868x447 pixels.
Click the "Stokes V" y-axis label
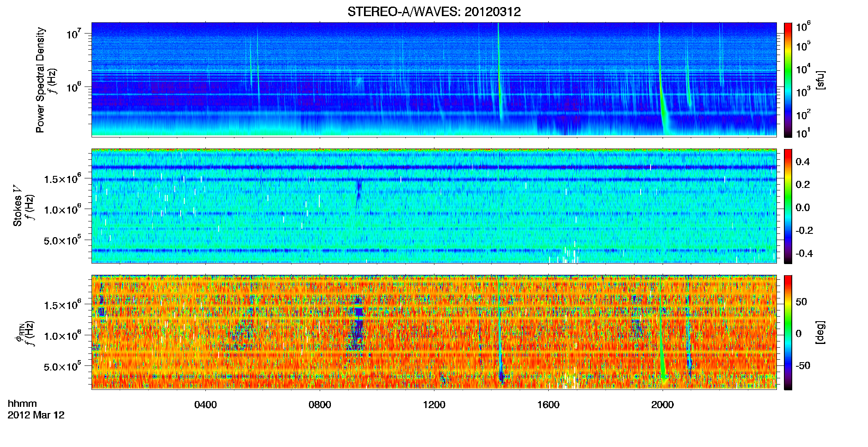click(x=18, y=206)
